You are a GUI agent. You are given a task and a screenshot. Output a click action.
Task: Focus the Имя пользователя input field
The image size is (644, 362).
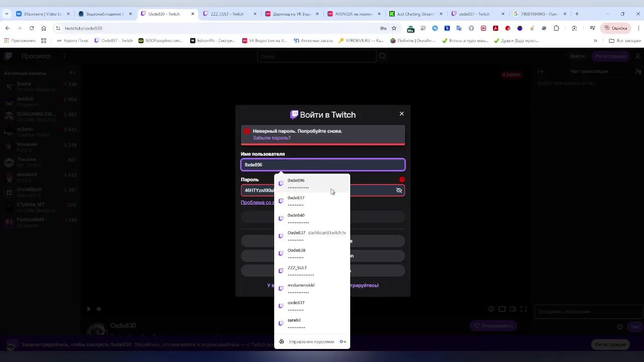tap(323, 165)
